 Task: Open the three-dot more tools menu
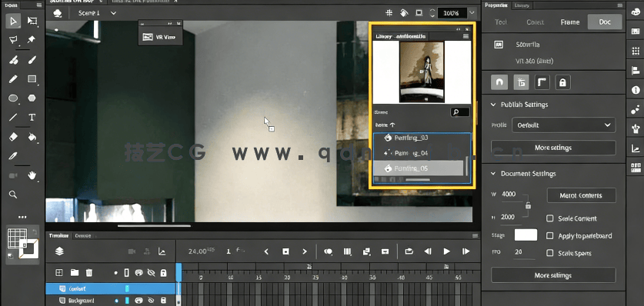pyautogui.click(x=22, y=217)
